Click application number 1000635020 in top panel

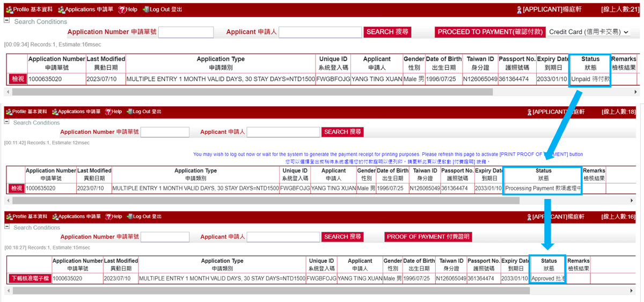(45, 79)
